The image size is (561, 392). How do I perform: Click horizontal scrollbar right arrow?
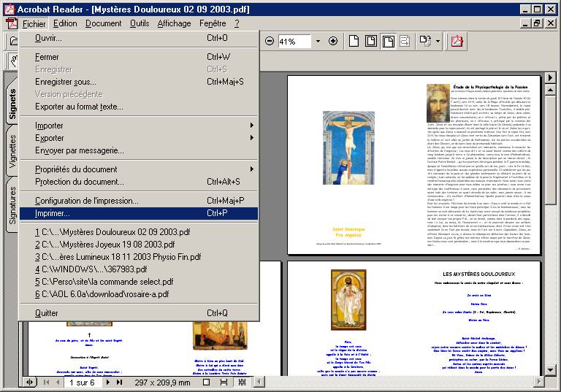click(x=539, y=382)
